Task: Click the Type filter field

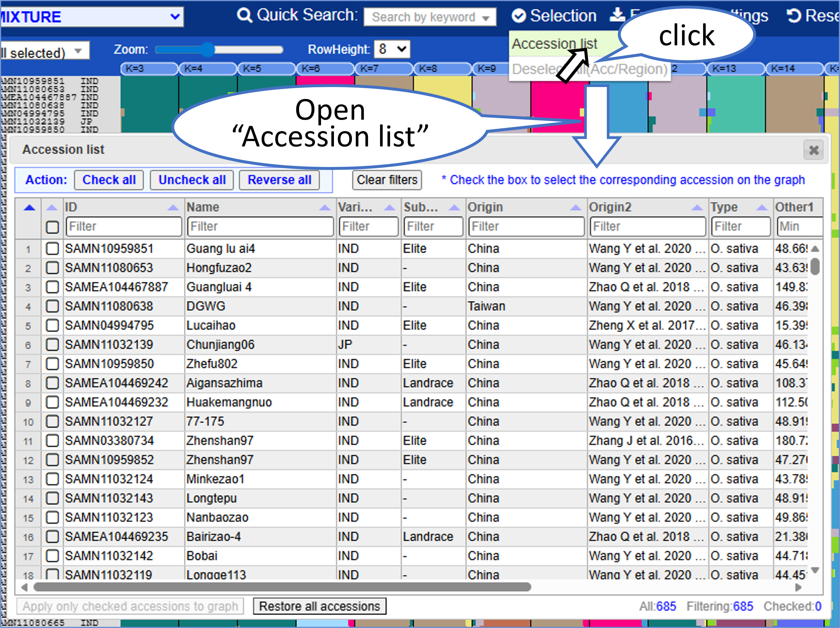Action: tap(741, 227)
